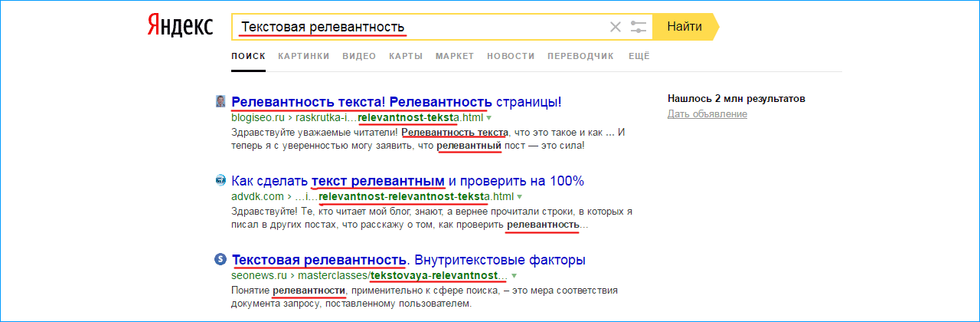Click the advdk.com domain link
The width and height of the screenshot is (980, 322).
256,197
